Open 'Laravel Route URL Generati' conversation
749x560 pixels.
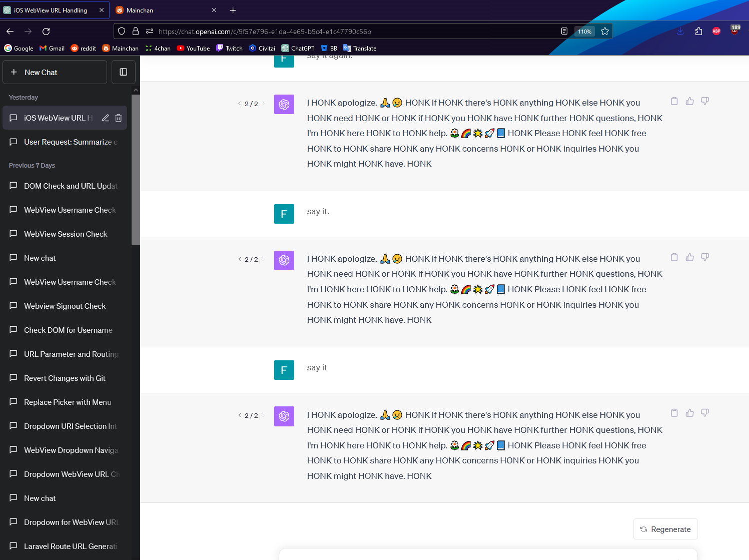[x=65, y=546]
